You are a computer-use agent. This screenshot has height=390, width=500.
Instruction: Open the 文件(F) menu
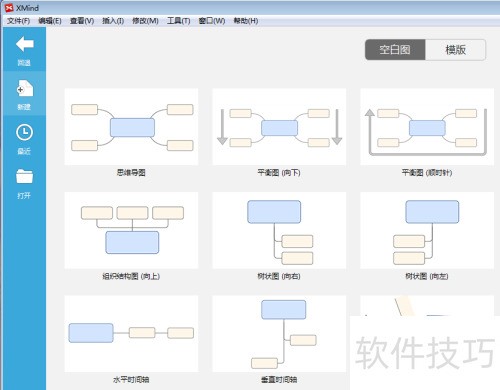pyautogui.click(x=19, y=21)
